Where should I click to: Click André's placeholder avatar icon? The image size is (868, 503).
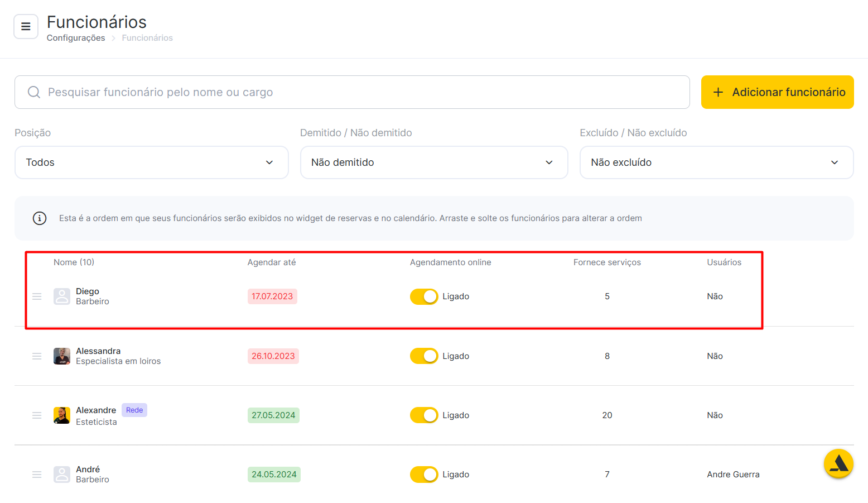pyautogui.click(x=62, y=475)
